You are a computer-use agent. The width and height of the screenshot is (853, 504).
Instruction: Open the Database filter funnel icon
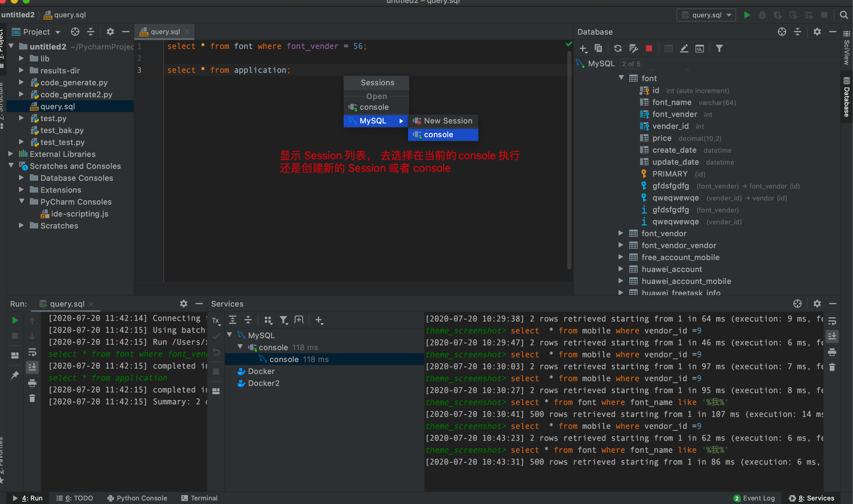point(719,49)
